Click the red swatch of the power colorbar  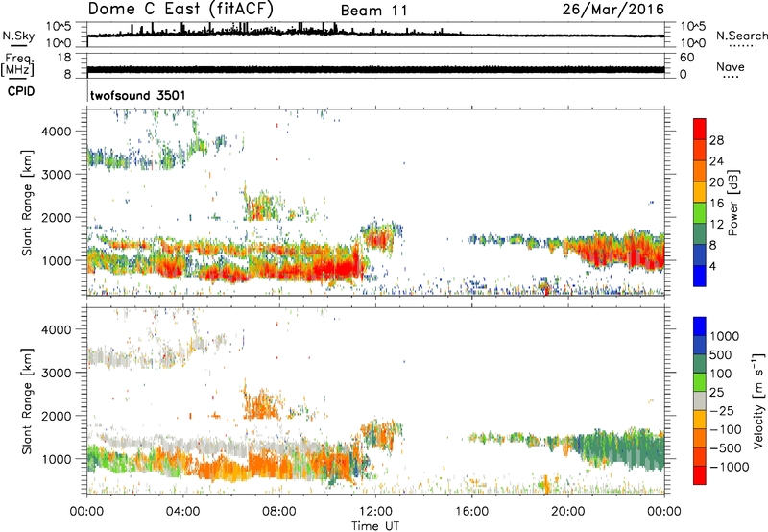tap(700, 129)
